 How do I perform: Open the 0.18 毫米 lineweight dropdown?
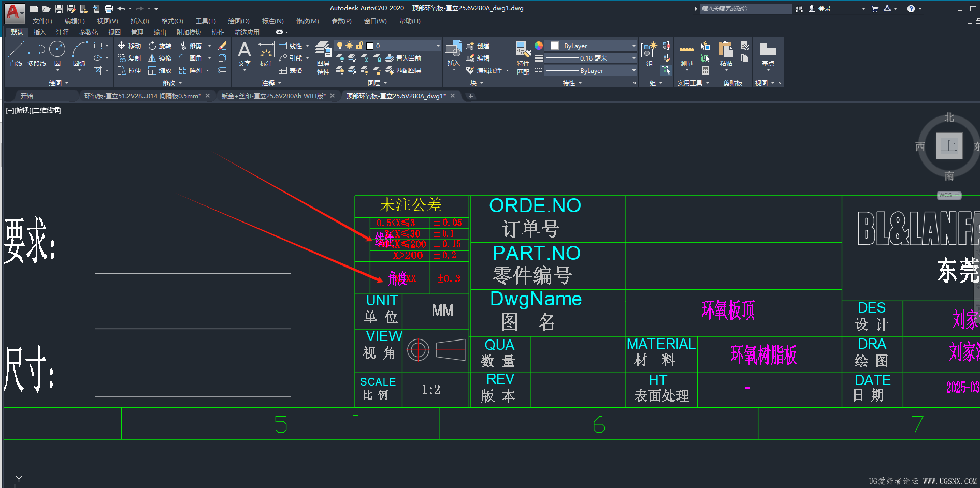pyautogui.click(x=633, y=58)
